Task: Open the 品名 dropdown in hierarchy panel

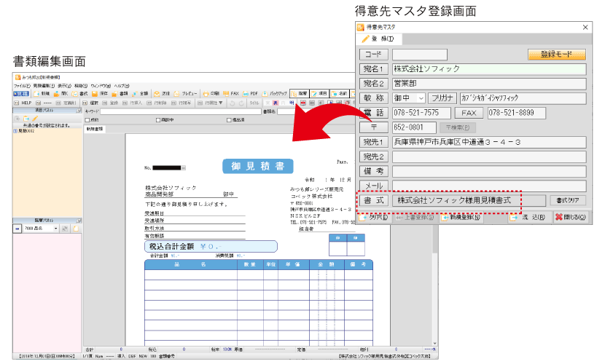Action: click(55, 229)
